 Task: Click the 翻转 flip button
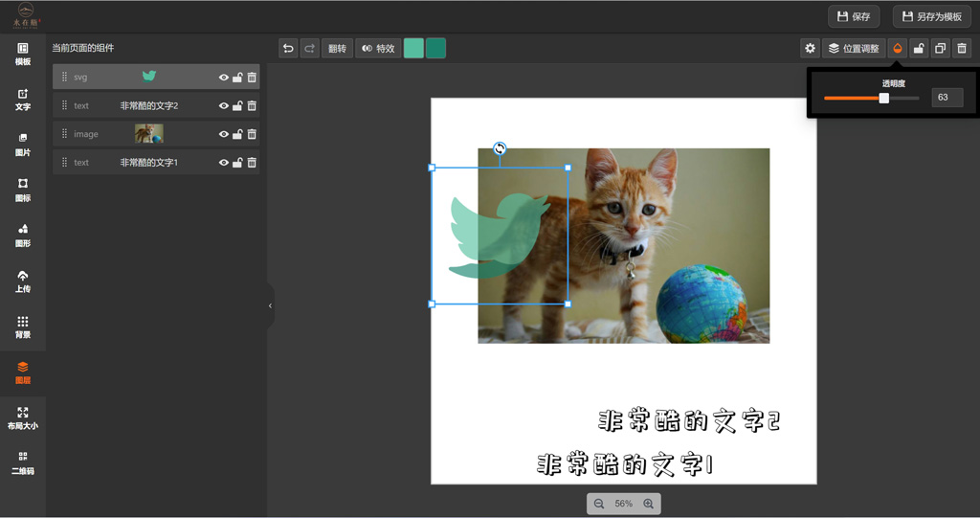337,48
